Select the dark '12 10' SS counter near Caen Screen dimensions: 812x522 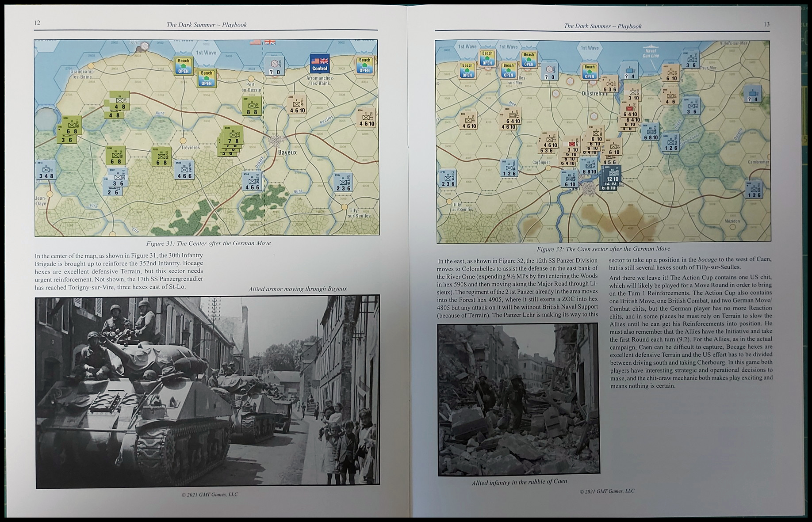[613, 173]
